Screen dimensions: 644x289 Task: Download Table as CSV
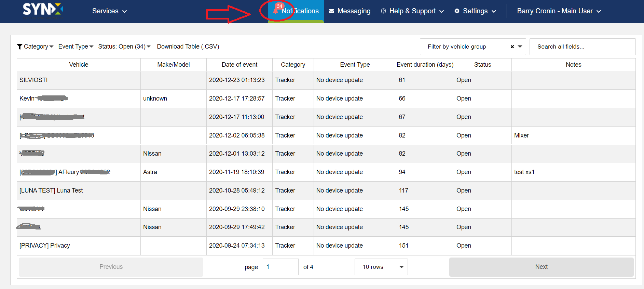pos(188,47)
